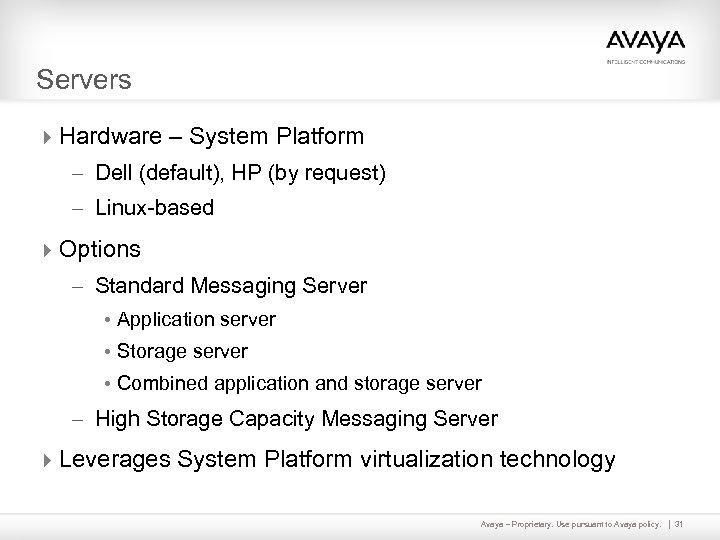Click the 'Application server' sub-bullet

point(197,320)
